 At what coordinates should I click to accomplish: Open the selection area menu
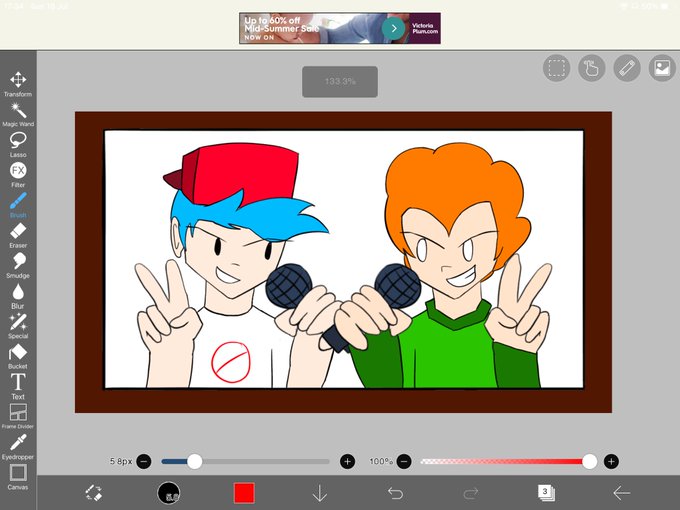pyautogui.click(x=556, y=68)
